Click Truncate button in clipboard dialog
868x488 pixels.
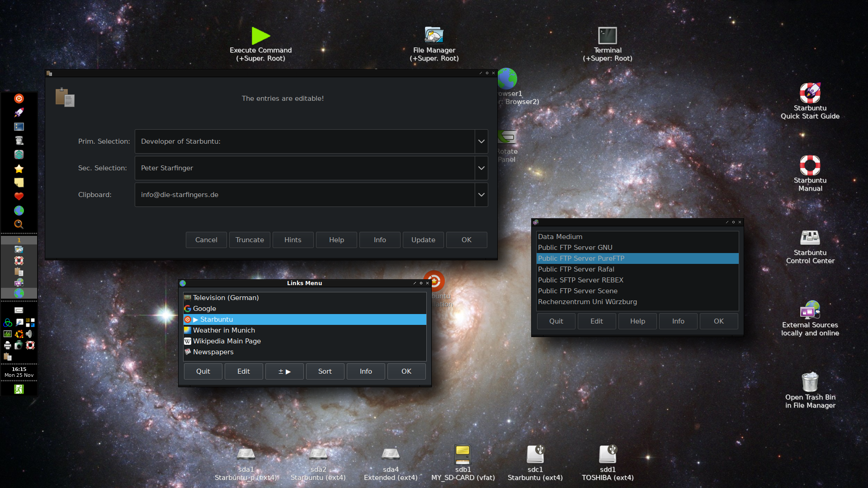(x=250, y=240)
